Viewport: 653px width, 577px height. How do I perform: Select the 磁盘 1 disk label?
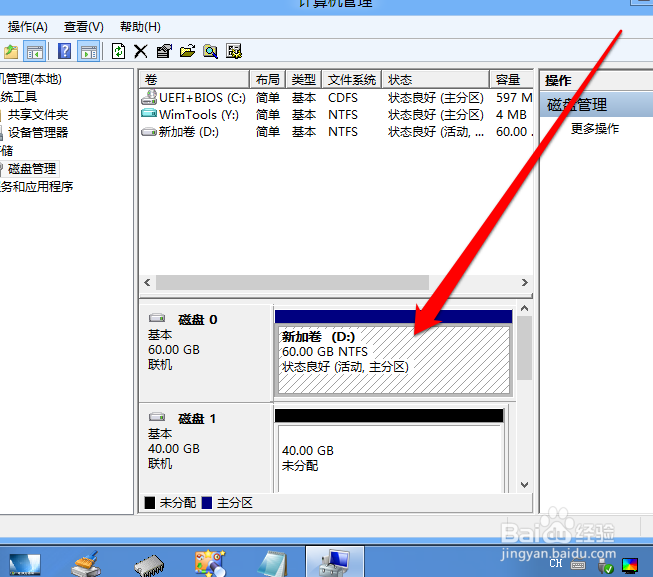197,419
